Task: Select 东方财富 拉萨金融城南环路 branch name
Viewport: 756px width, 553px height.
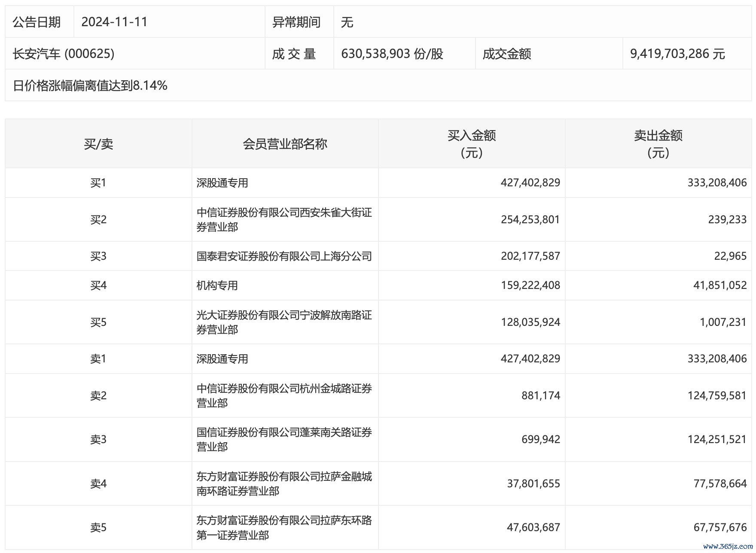Action: [284, 483]
